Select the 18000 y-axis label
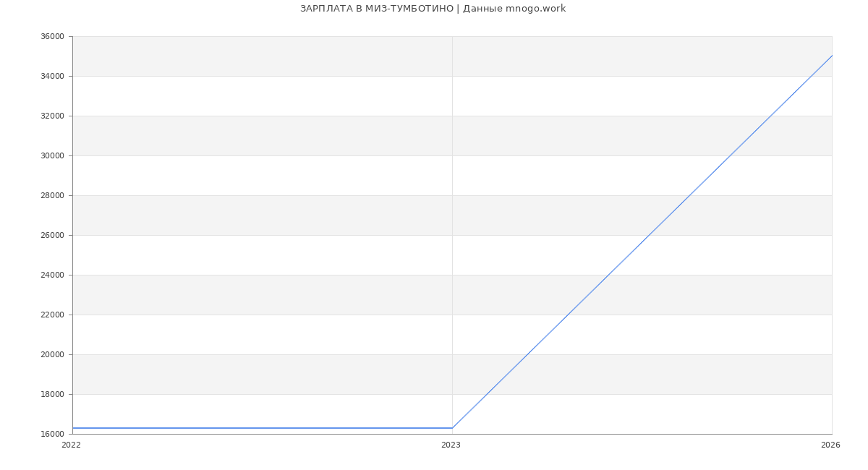Screen dimensions: 868x470 (x=52, y=395)
